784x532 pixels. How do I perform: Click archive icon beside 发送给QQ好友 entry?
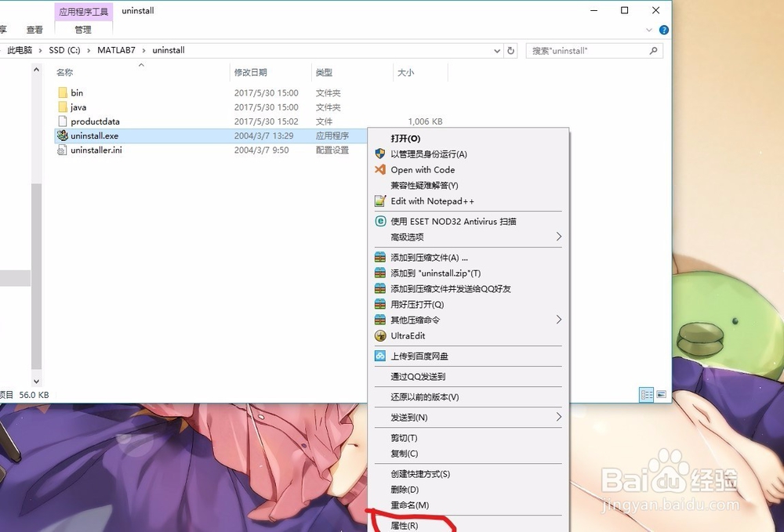pyautogui.click(x=380, y=289)
